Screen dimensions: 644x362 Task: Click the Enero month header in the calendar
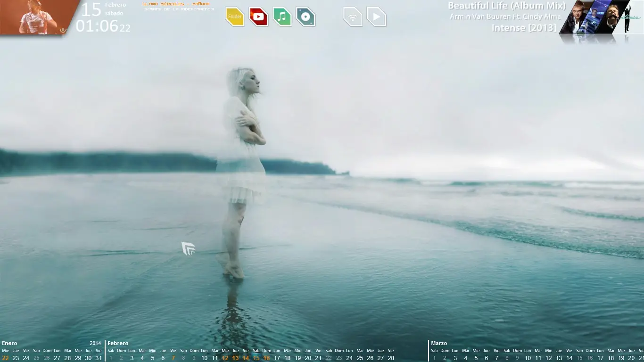click(x=9, y=343)
